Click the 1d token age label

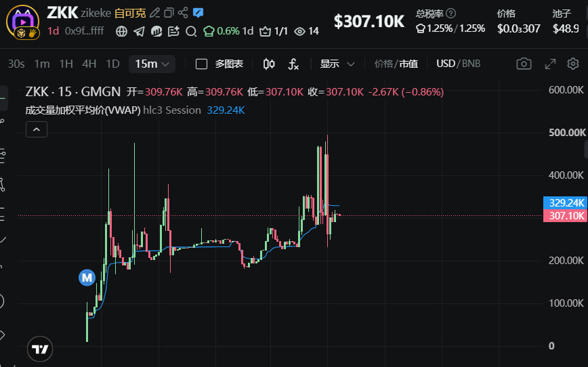[54, 30]
